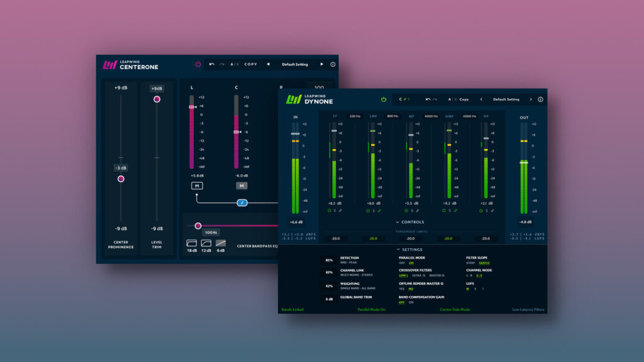Image resolution: width=644 pixels, height=362 pixels.
Task: Click the Center Prominence slider handle
Action: [x=121, y=179]
